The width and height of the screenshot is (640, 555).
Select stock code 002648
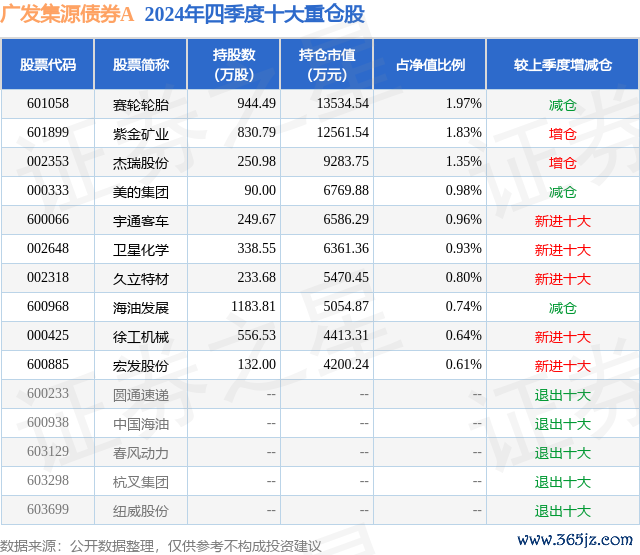pos(48,248)
